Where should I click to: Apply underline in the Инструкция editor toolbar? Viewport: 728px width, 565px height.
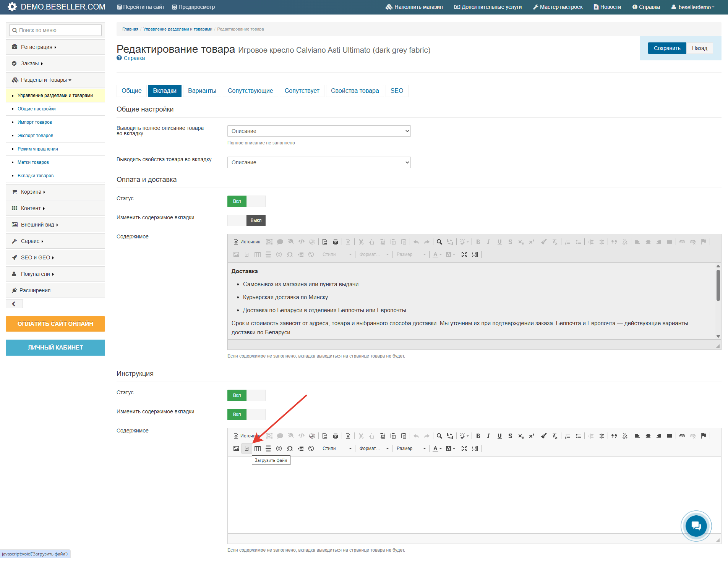(x=499, y=436)
